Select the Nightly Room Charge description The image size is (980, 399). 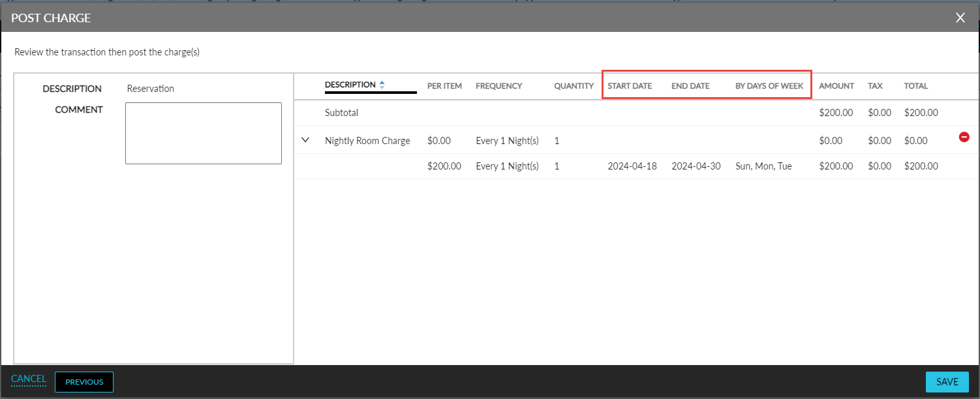click(x=367, y=141)
